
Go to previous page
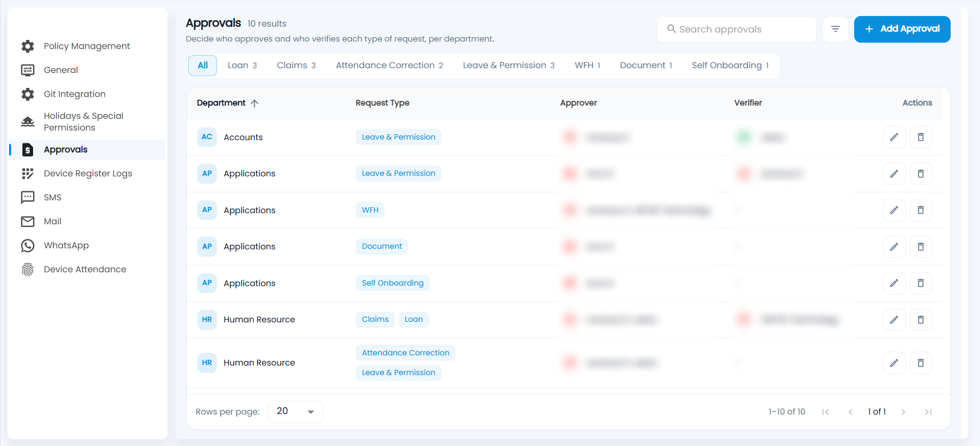tap(850, 412)
